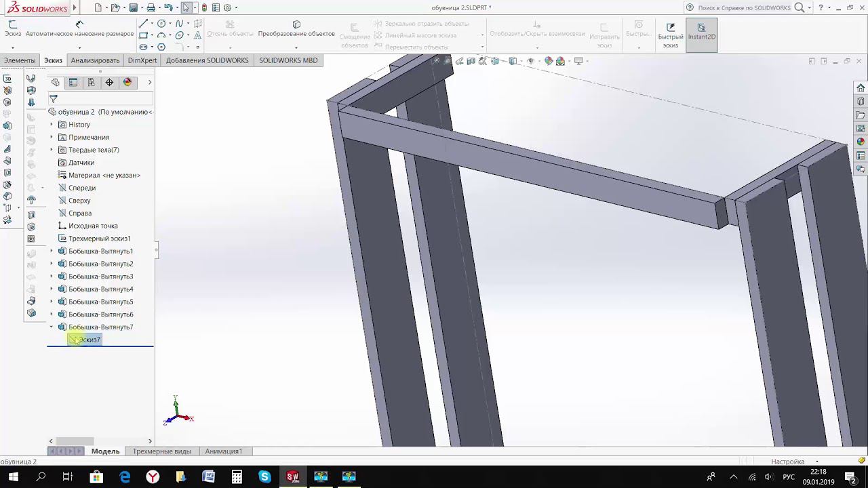Select the Polygon sketch tool
The width and height of the screenshot is (868, 488).
161,47
